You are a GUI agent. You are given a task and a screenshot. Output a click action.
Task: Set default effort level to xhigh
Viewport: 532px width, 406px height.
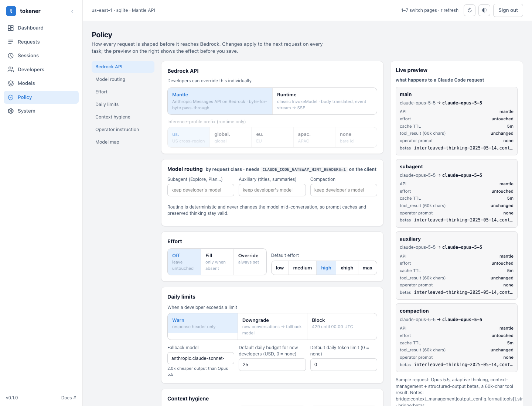(347, 268)
